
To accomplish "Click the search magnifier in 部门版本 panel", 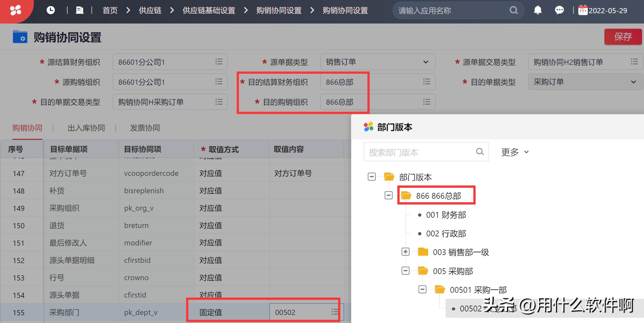I will tap(480, 152).
